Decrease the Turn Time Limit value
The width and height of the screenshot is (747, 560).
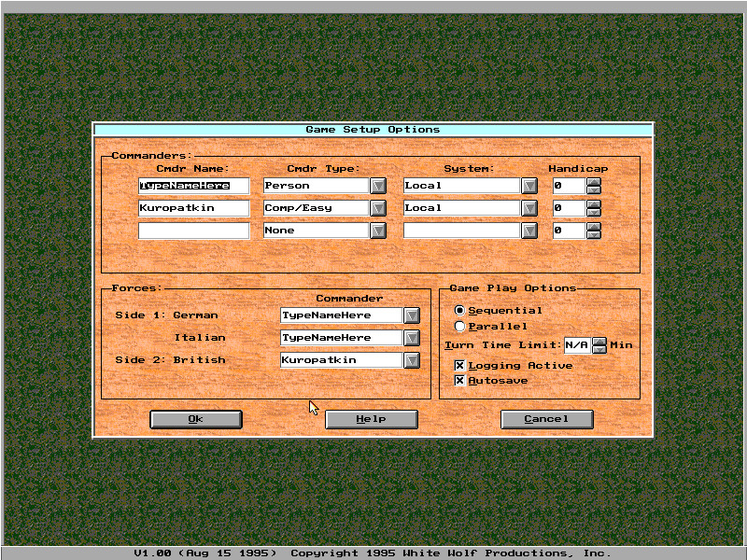[x=599, y=349]
